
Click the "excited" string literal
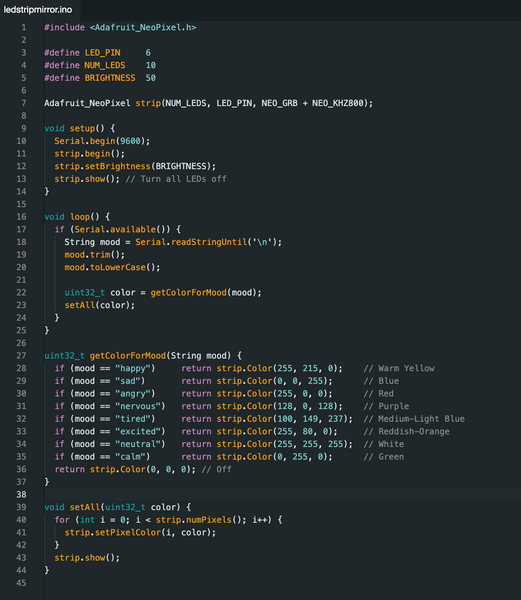(x=138, y=432)
